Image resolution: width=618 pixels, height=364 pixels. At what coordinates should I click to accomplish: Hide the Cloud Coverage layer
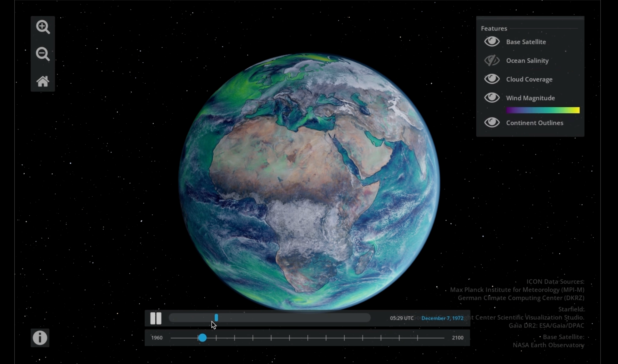pos(492,79)
